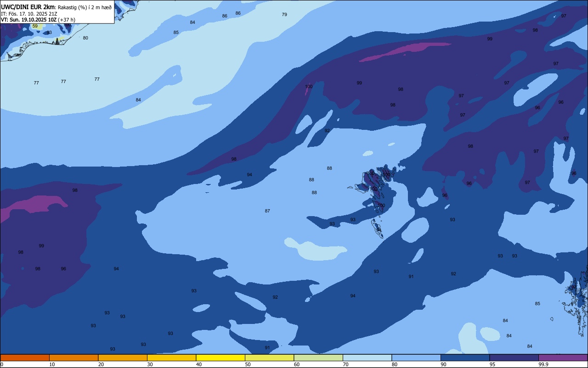
Task: Click the lightest blue 70–80 legend swatch
Action: point(367,357)
